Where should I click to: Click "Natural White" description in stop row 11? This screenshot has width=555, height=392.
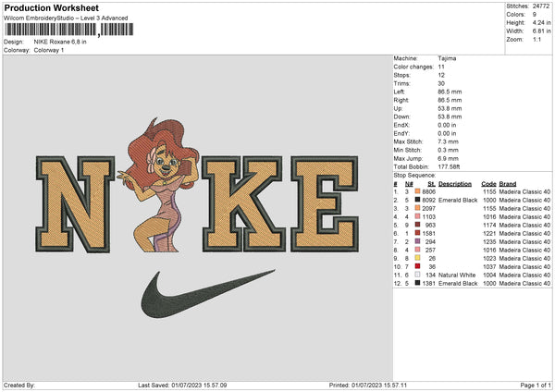click(457, 276)
